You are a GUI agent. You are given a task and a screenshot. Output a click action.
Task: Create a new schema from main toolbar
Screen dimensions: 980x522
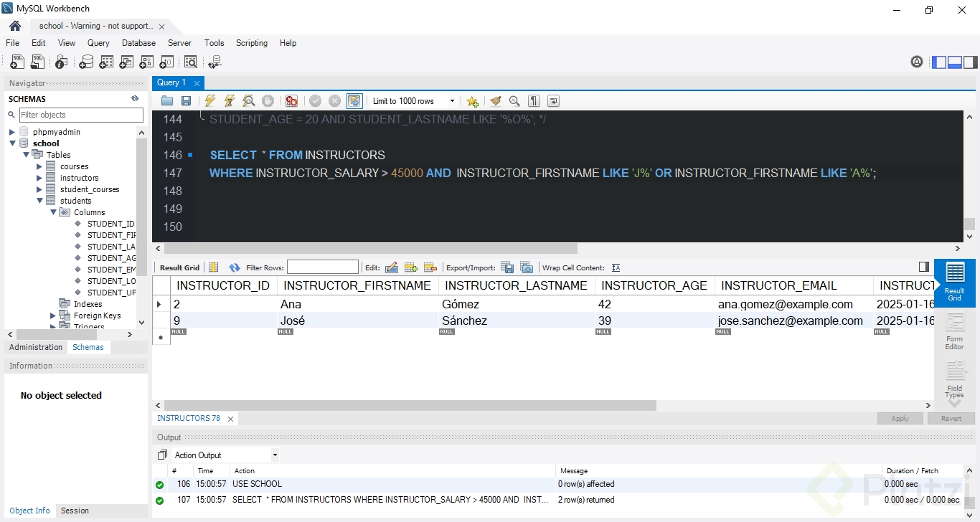[x=86, y=62]
